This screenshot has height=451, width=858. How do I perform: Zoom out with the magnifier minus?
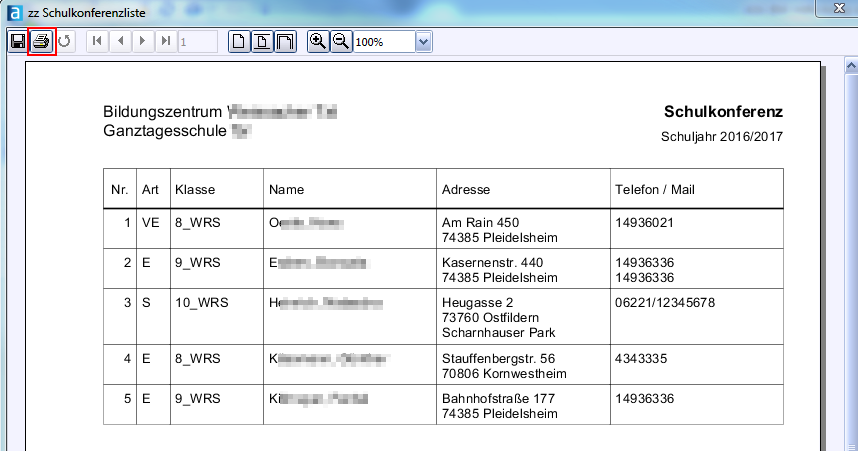[341, 42]
